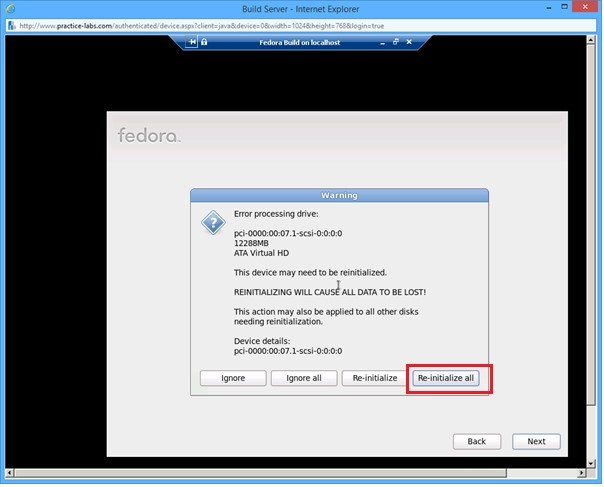Screen dimensions: 604x487
Task: Click the lock icon on the Fedora Build bar
Action: click(x=204, y=42)
